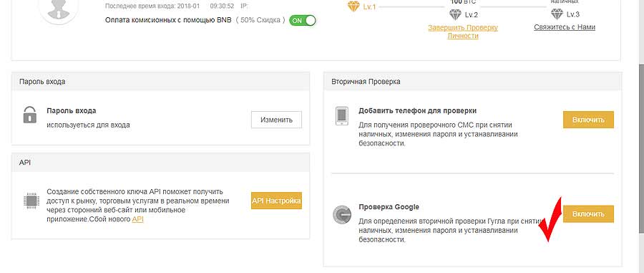Click the API section header

pyautogui.click(x=160, y=163)
